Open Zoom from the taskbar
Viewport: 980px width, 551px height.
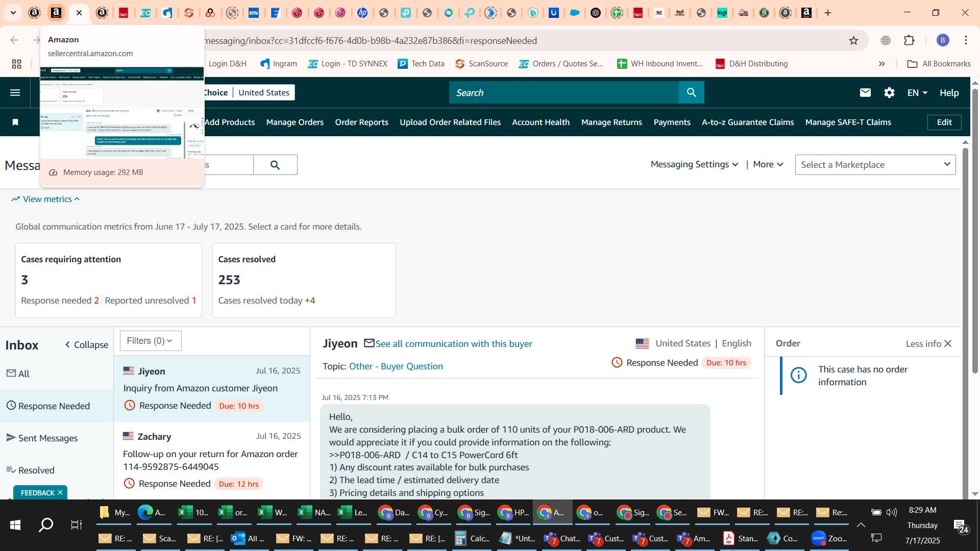tap(829, 538)
